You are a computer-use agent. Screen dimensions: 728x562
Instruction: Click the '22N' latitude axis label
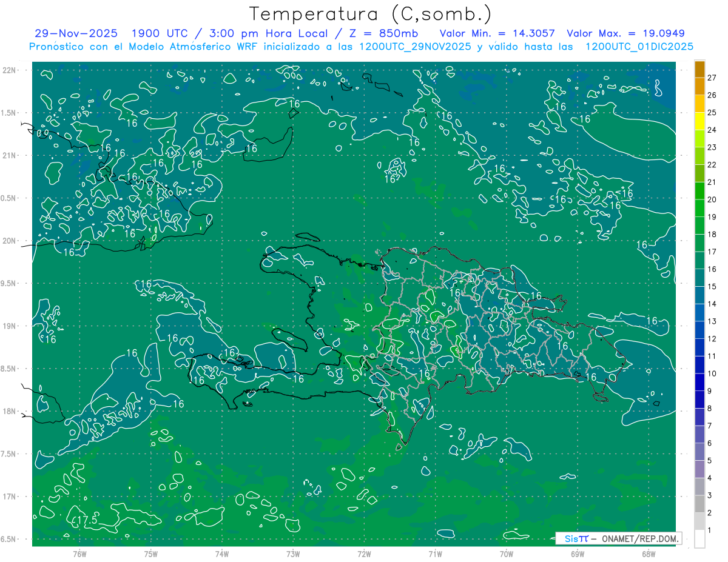click(x=8, y=70)
